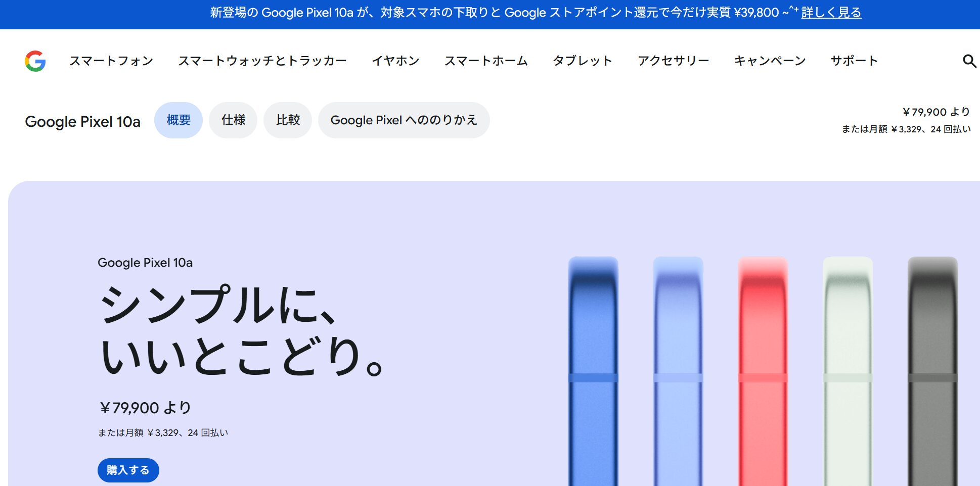Screen dimensions: 980x486
Task: Switch to the 比較 tab
Action: 288,120
